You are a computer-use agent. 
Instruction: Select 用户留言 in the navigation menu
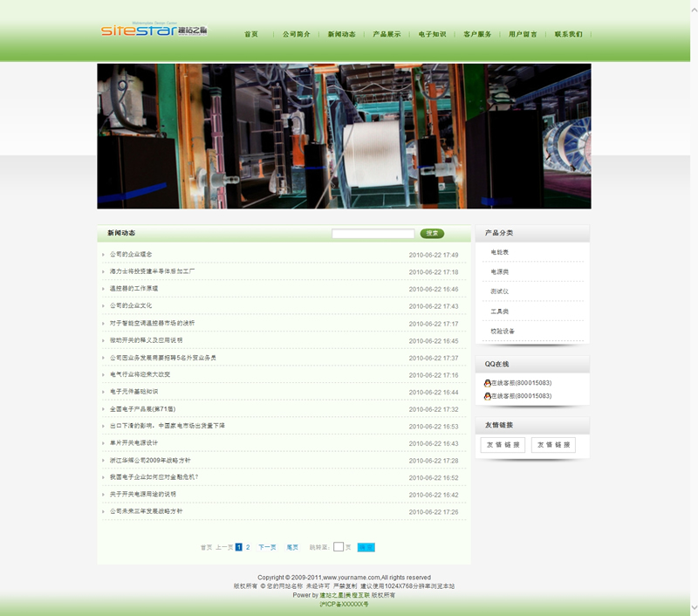[523, 34]
